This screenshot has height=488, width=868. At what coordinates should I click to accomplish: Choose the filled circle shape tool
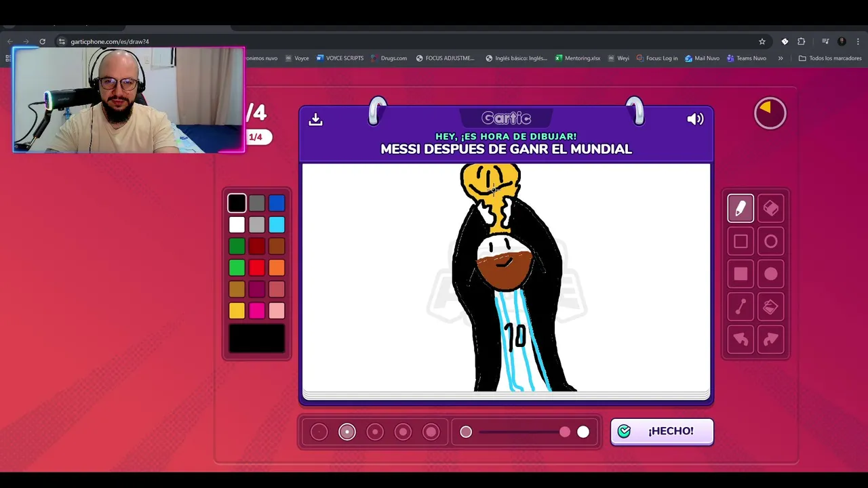[770, 274]
